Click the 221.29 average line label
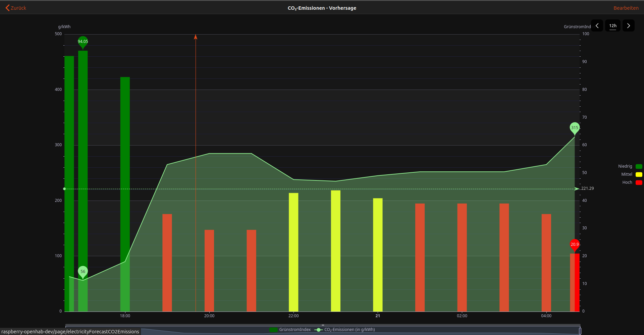Viewport: 644px width, 335px height. pos(587,188)
